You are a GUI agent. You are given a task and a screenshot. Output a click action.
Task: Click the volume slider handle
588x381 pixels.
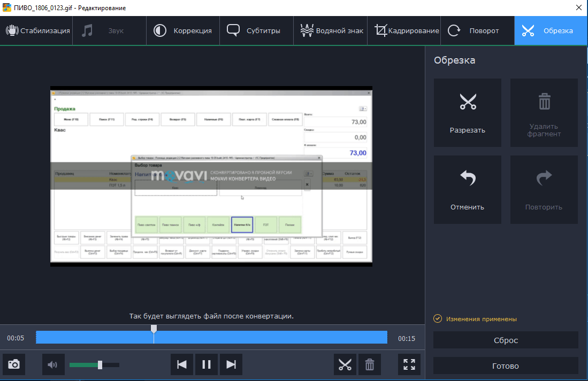100,364
